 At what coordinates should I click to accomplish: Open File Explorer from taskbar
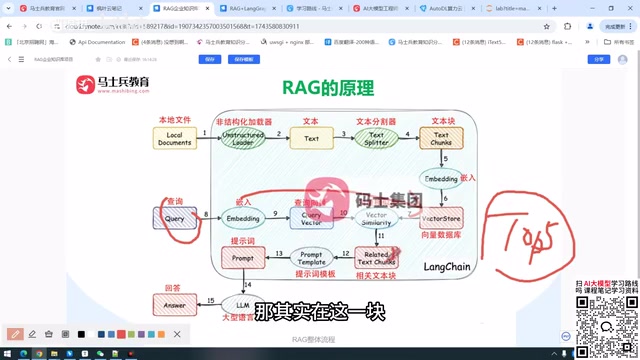coord(54,353)
